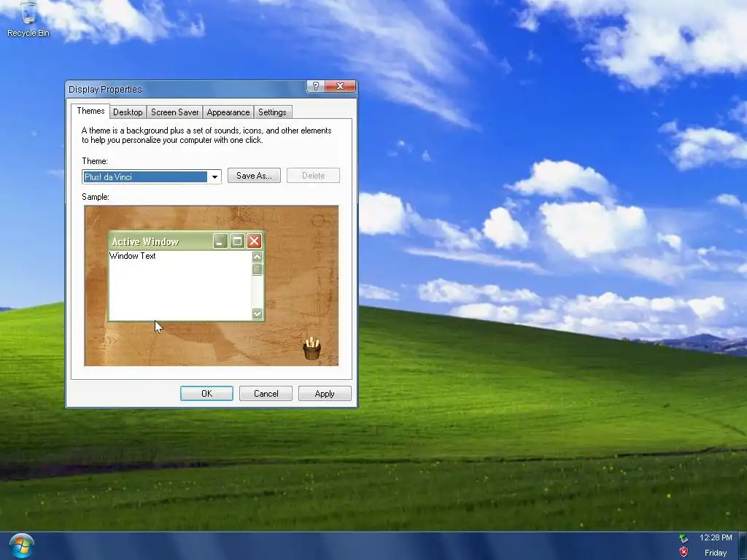The height and width of the screenshot is (560, 747).
Task: Click the Cancel button
Action: point(266,393)
